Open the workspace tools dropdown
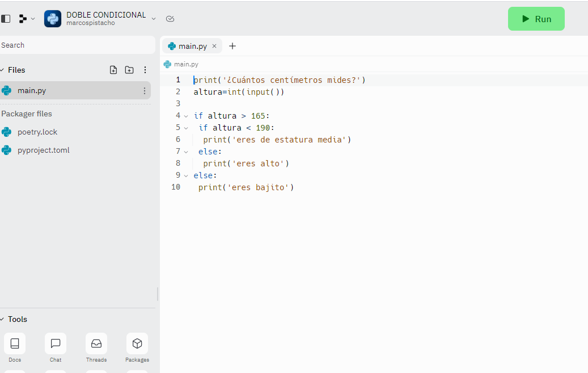Image resolution: width=588 pixels, height=373 pixels. [x=26, y=19]
